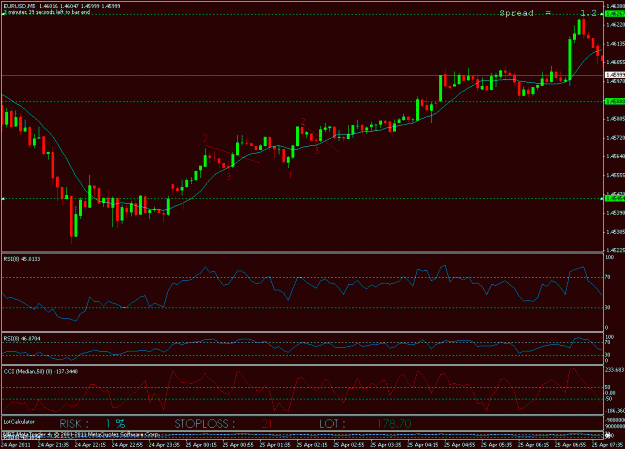Click the '24 Apr 21:35' time axis label
The image size is (625, 449).
tap(53, 445)
